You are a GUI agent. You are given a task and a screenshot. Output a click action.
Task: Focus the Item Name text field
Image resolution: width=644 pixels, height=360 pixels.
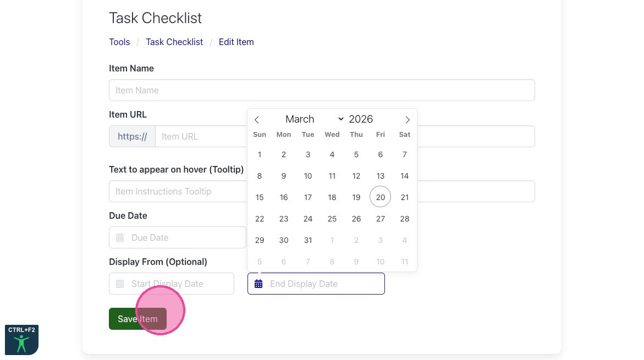(322, 90)
